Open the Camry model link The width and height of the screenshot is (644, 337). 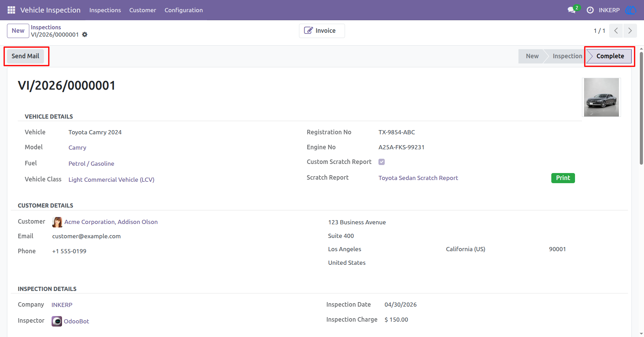pos(77,148)
